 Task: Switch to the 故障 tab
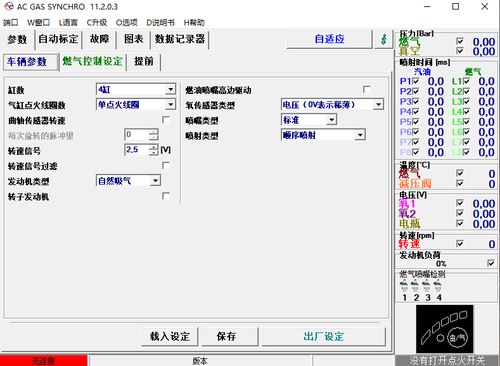[x=99, y=39]
